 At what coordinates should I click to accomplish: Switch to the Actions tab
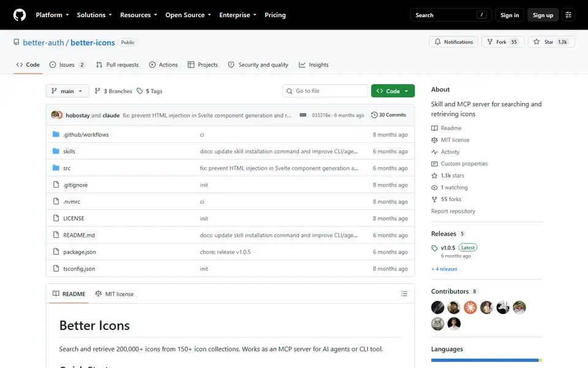coord(163,64)
